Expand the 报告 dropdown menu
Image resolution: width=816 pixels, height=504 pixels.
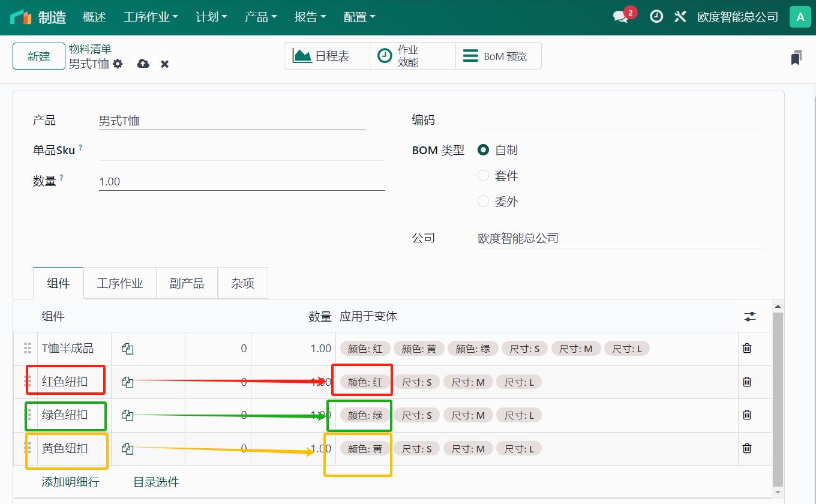[310, 17]
